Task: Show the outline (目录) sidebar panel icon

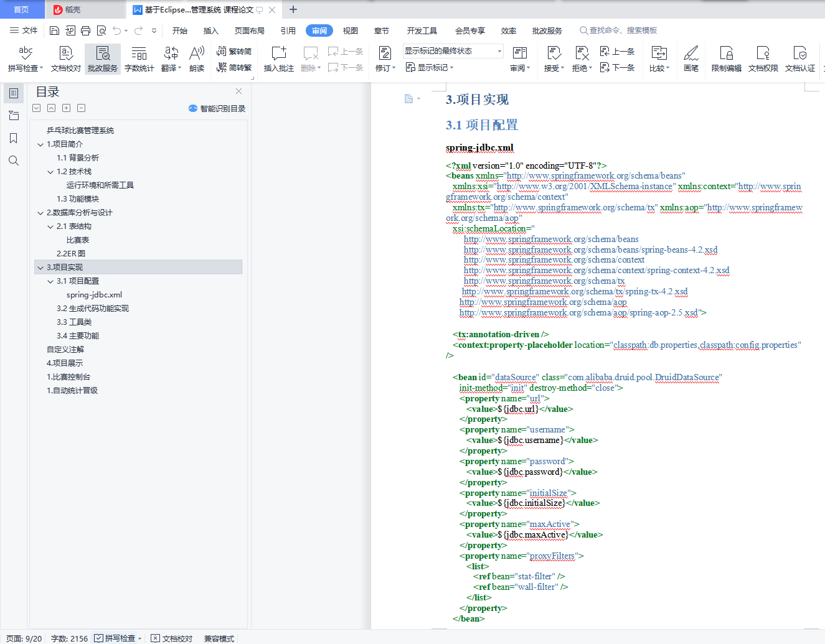Action: tap(13, 93)
